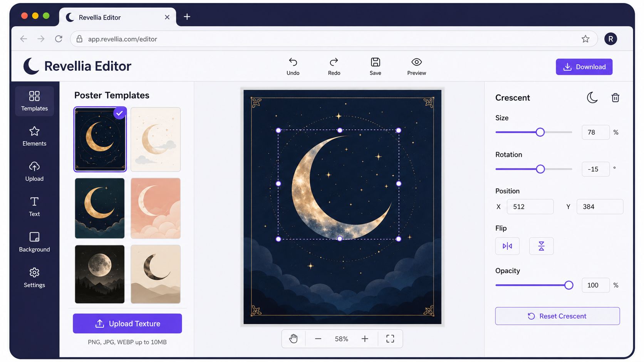This screenshot has height=362, width=644.
Task: Download the finished poster
Action: [584, 67]
